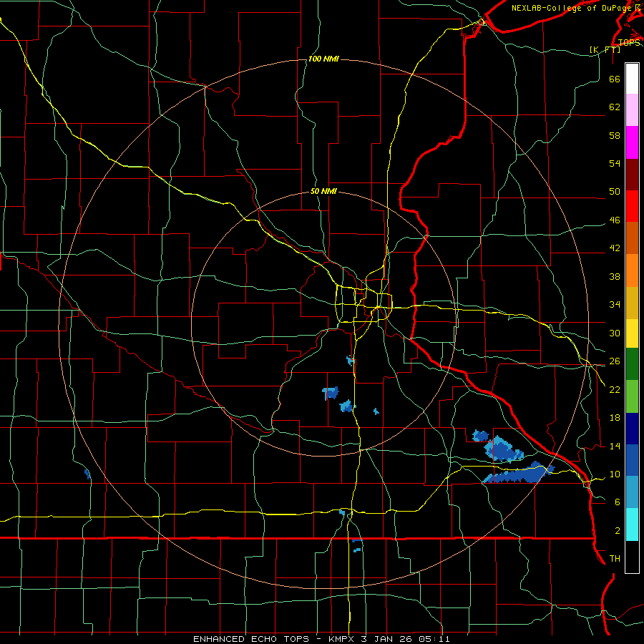Pick the bright yellow legend swatch

(632, 333)
